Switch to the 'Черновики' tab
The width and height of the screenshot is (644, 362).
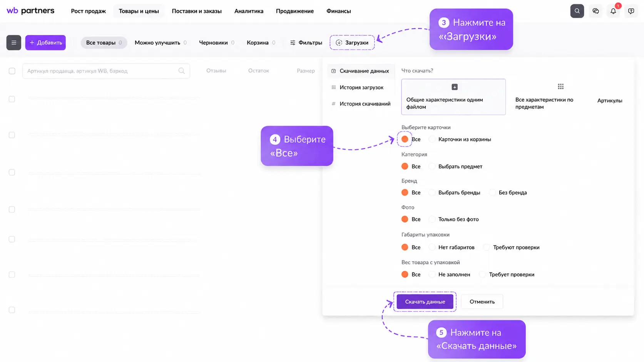216,42
